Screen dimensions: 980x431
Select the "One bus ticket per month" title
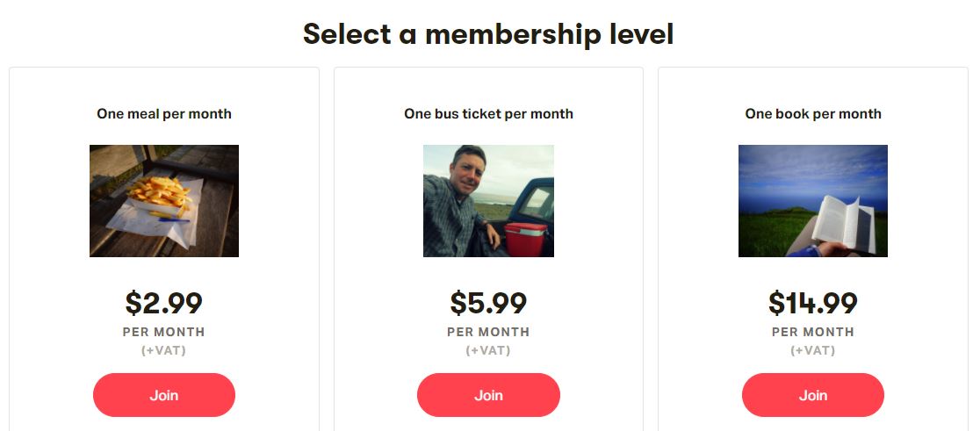click(488, 113)
